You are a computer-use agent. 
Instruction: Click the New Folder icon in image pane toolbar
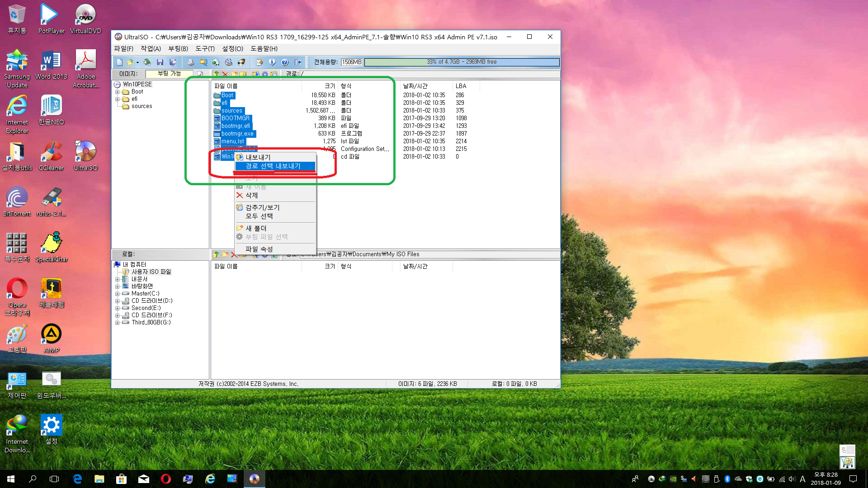234,74
